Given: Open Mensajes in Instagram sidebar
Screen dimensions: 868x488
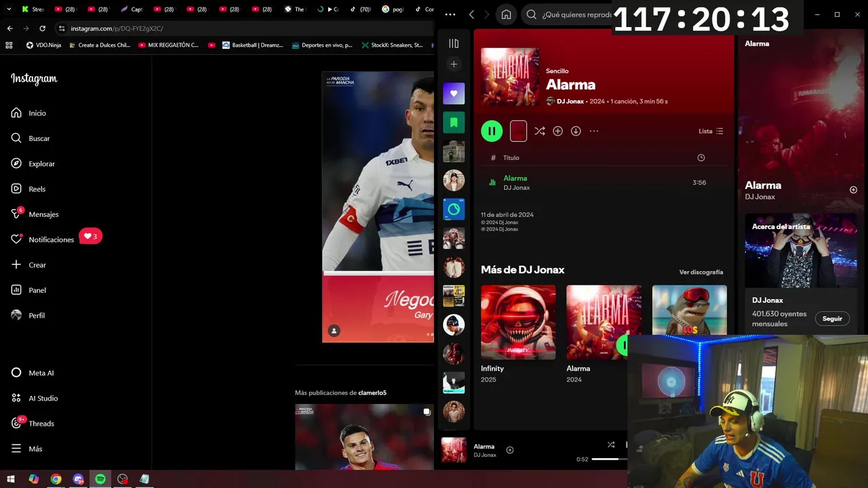Looking at the screenshot, I should [35, 214].
